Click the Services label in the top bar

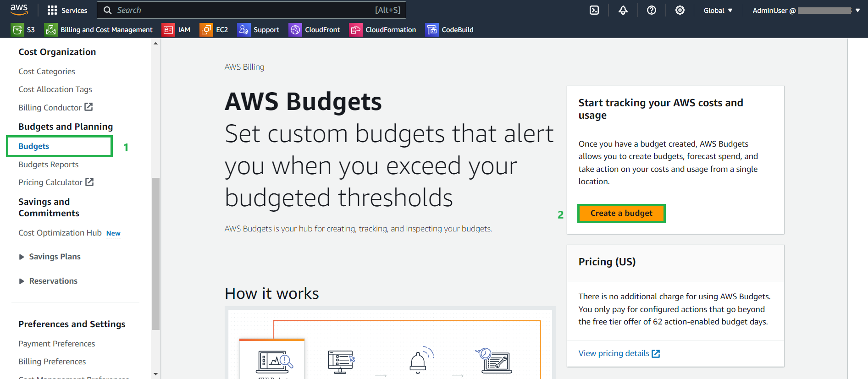pyautogui.click(x=74, y=10)
